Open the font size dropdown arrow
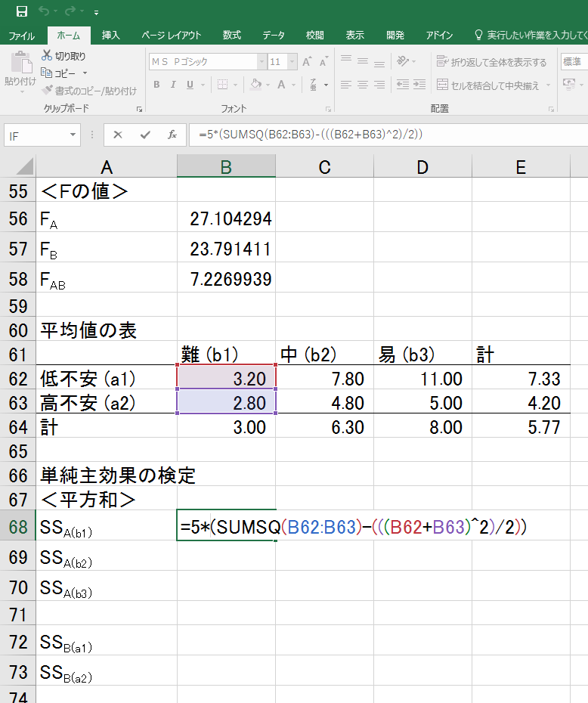The width and height of the screenshot is (588, 703). (292, 61)
